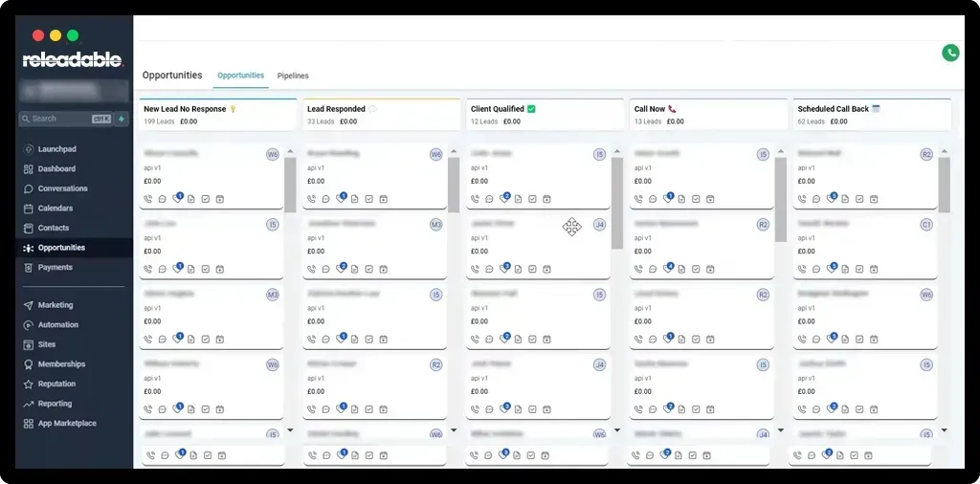This screenshot has width=980, height=484.
Task: Click the 62 Leads count
Action: 812,121
